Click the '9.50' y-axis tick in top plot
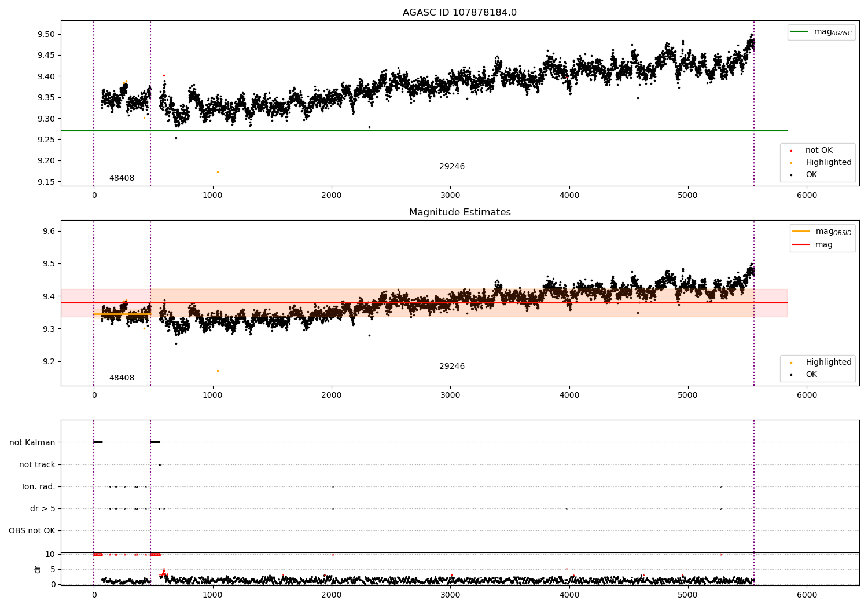The width and height of the screenshot is (868, 608). 46,34
